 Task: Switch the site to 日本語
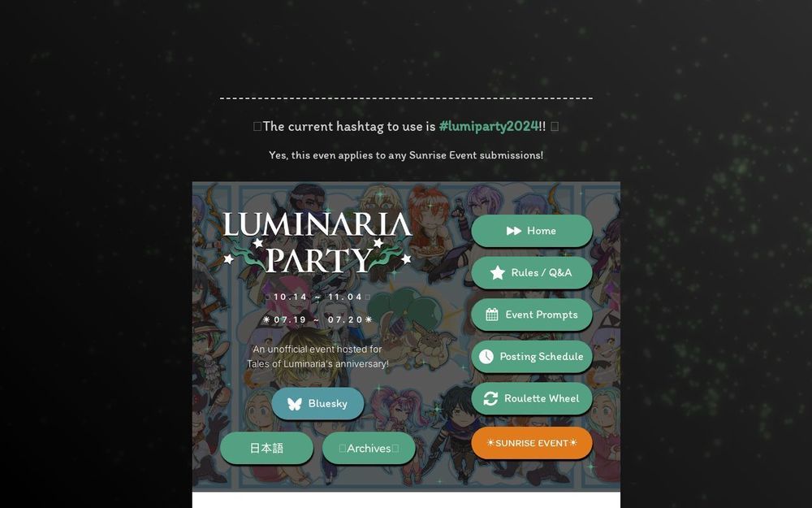tap(266, 449)
